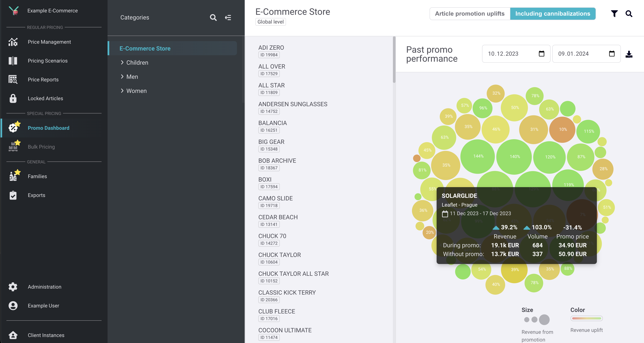Open the filter funnel icon
The image size is (644, 343).
[614, 13]
